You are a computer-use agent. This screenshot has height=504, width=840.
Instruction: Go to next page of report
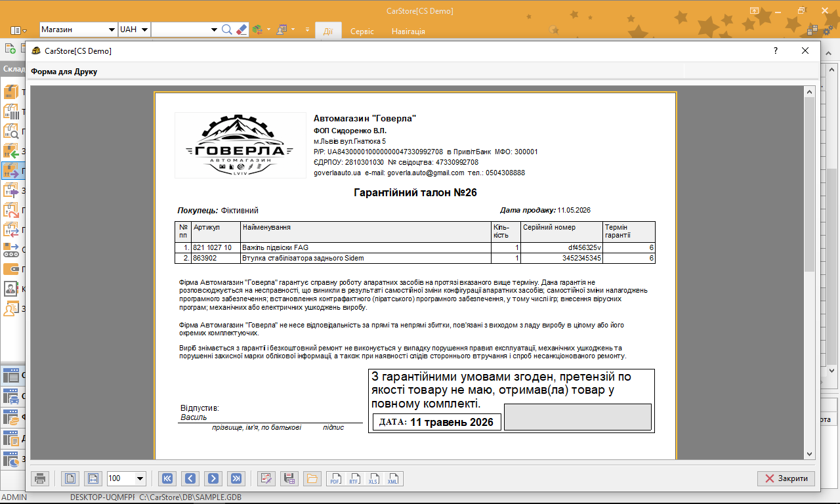click(213, 478)
